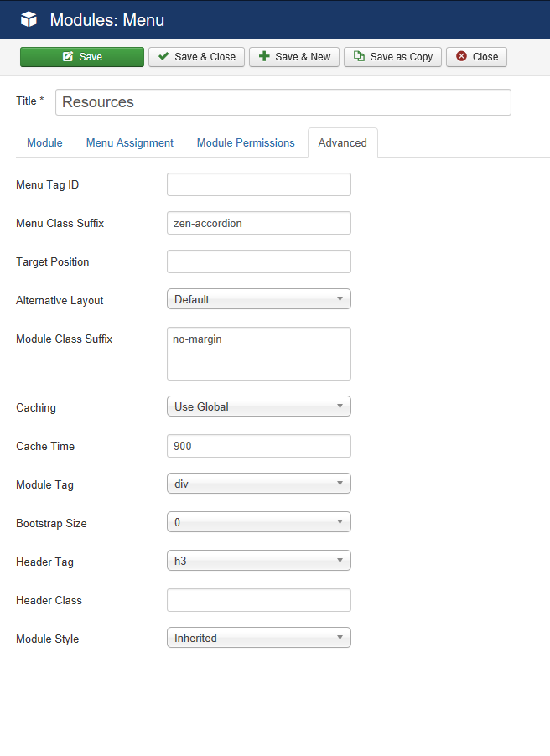The height and width of the screenshot is (756, 550).
Task: Select the Advanced tab
Action: (343, 142)
